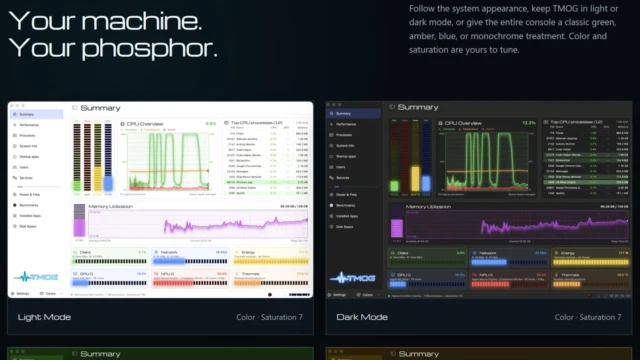Screen dimensions: 640x360
Task: Click "Color · Saturation 7" under Dark Mode
Action: pos(588,317)
